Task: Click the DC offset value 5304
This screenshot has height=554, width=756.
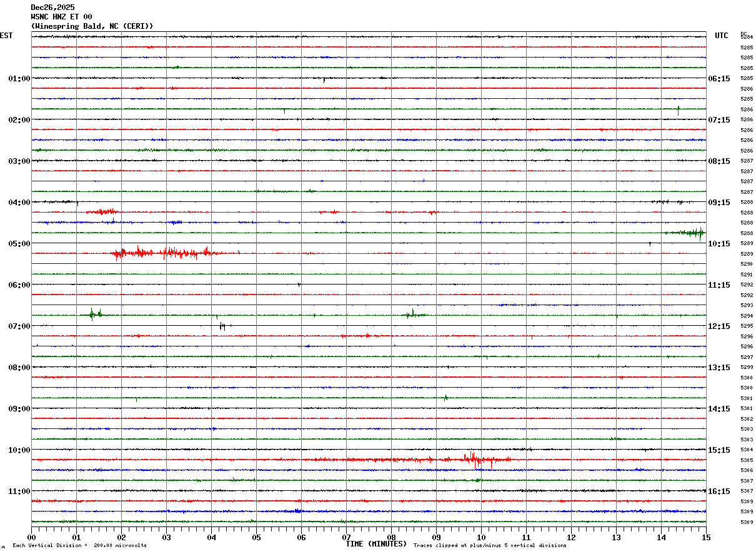Action: [747, 450]
